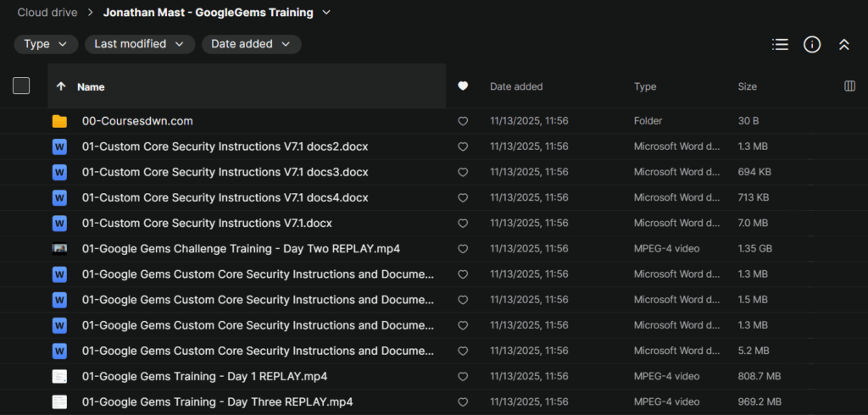Open the info panel icon
The height and width of the screenshot is (415, 868).
[812, 44]
